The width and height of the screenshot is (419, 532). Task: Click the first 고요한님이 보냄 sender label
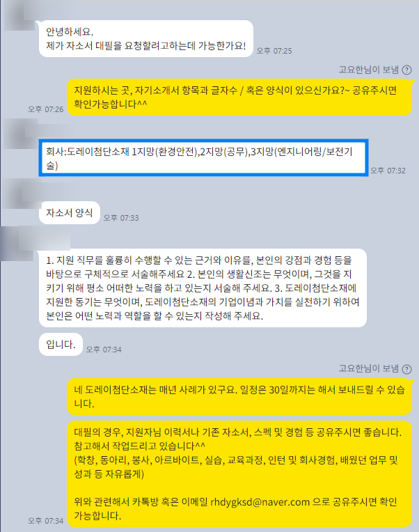tap(368, 70)
